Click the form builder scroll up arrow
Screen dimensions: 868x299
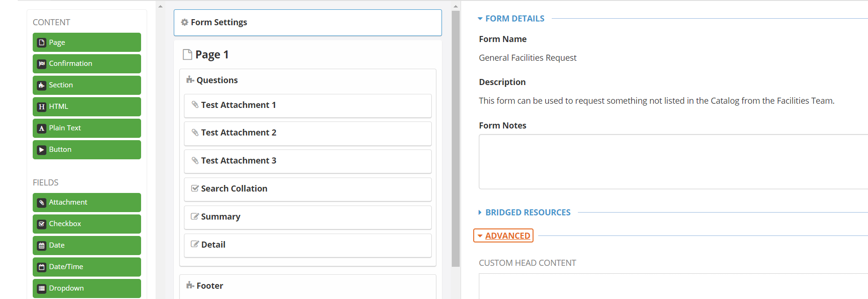click(x=456, y=7)
